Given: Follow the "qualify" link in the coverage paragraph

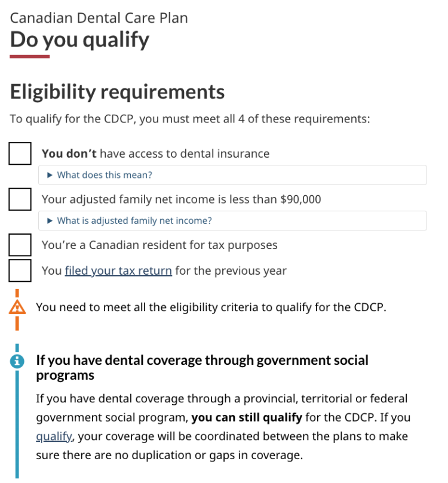Looking at the screenshot, I should pyautogui.click(x=54, y=436).
